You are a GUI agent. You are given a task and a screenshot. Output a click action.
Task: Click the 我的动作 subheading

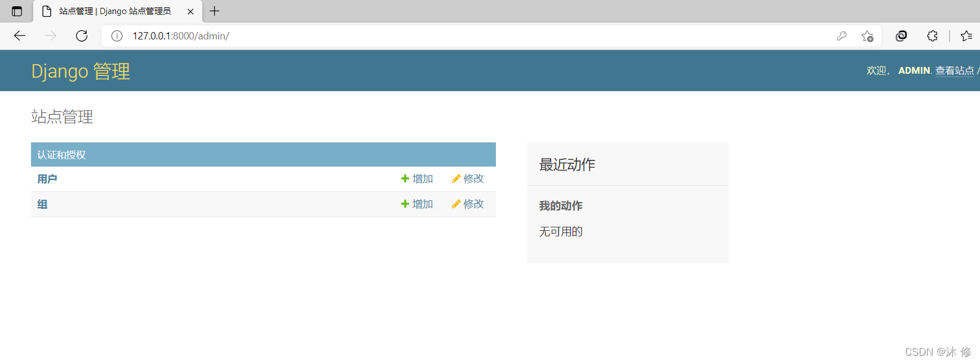click(561, 206)
